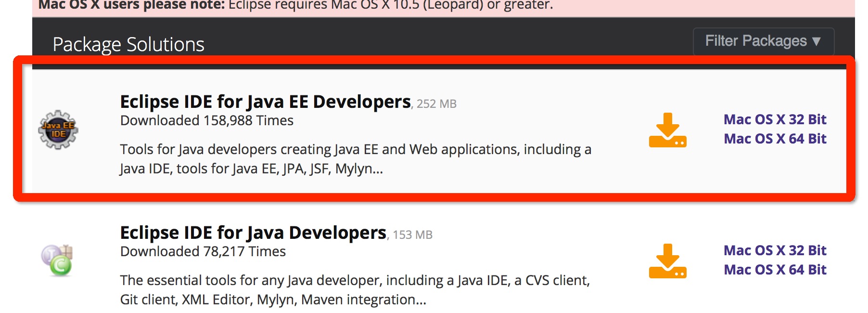Image resolution: width=868 pixels, height=313 pixels.
Task: Open Eclipse IDE for Java EE Developers title
Action: [266, 102]
